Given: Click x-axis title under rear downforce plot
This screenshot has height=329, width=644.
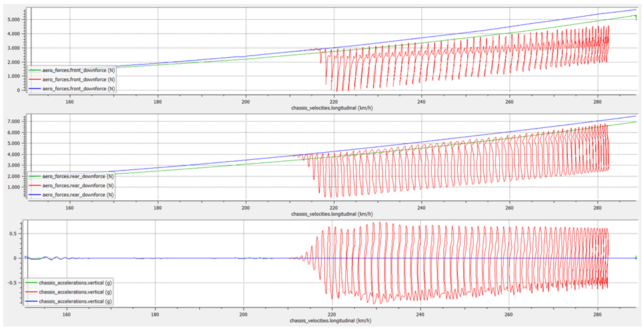Looking at the screenshot, I should (332, 214).
